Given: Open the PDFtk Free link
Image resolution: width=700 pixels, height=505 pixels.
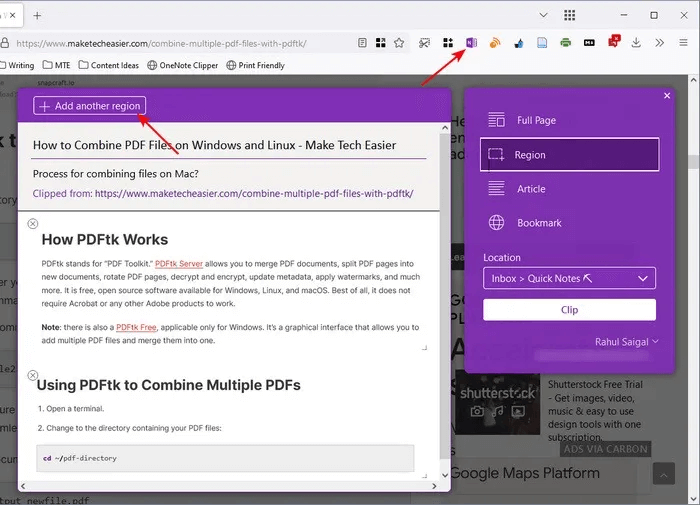Looking at the screenshot, I should click(136, 327).
